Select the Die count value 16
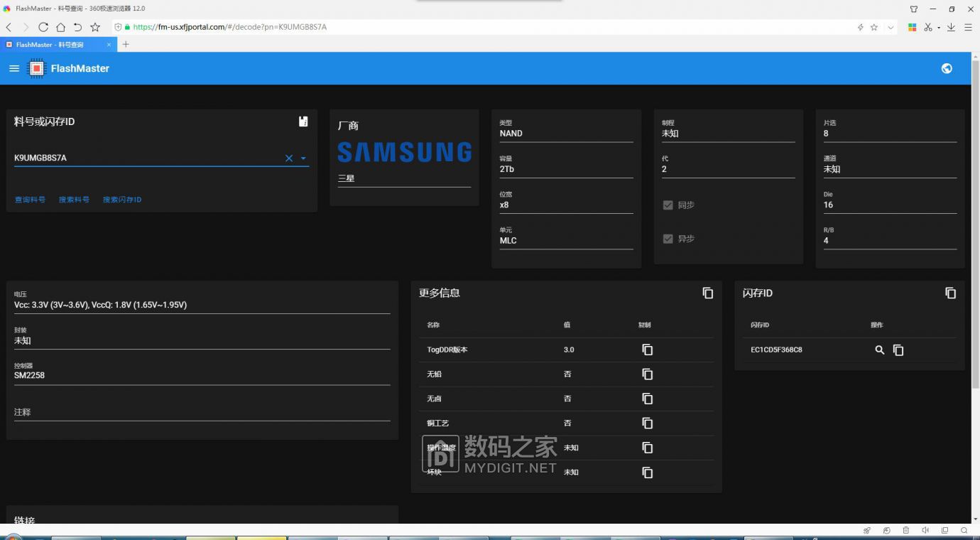The height and width of the screenshot is (540, 980). tap(828, 205)
